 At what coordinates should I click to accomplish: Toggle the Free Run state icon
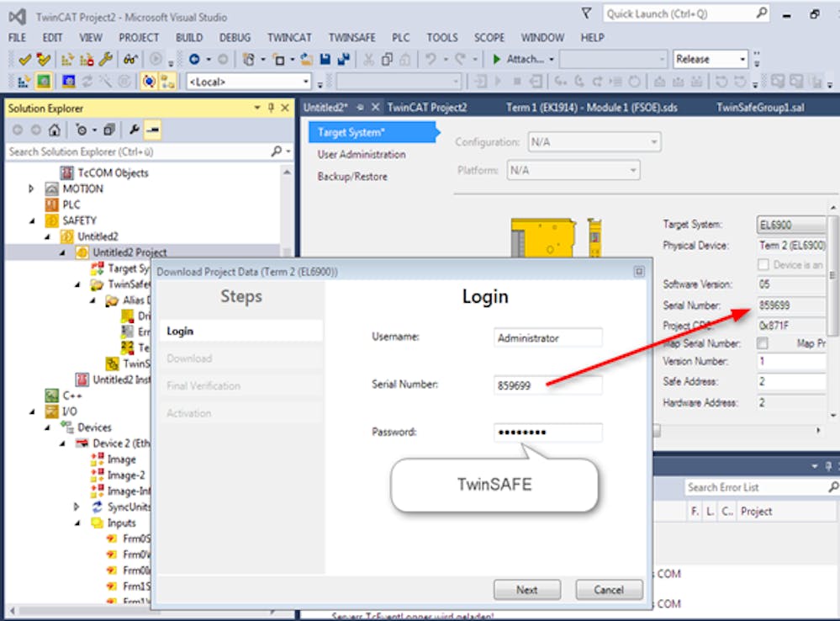[149, 82]
